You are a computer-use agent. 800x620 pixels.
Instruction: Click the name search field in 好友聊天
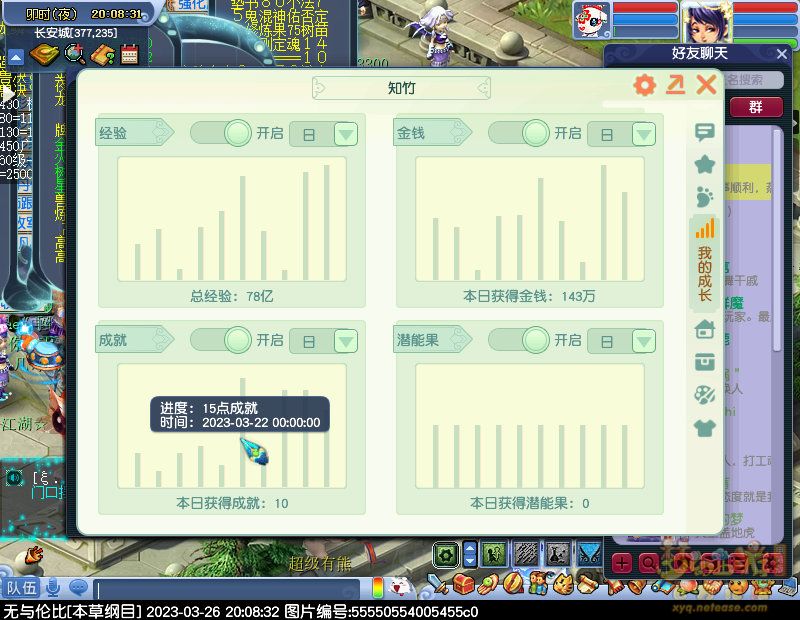pos(753,80)
